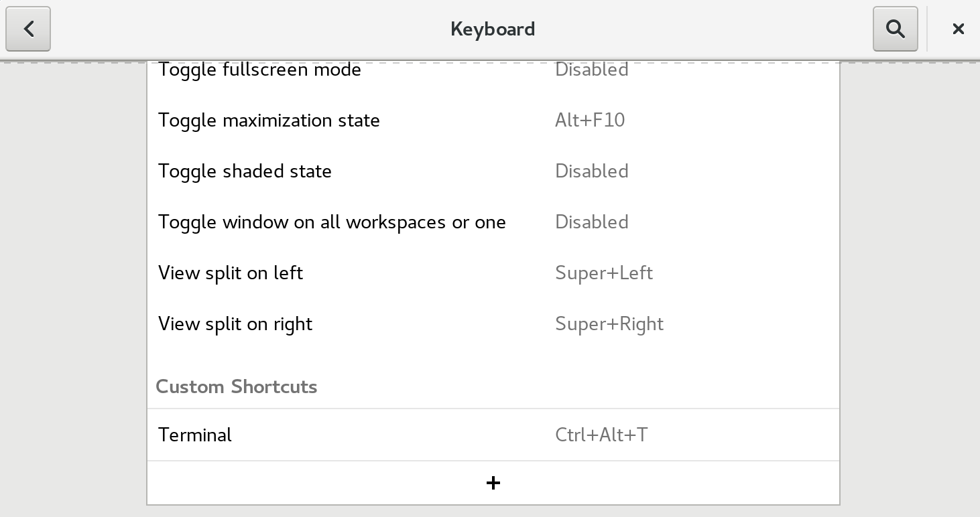Close the Keyboard settings window
The width and height of the screenshot is (980, 517).
[958, 29]
